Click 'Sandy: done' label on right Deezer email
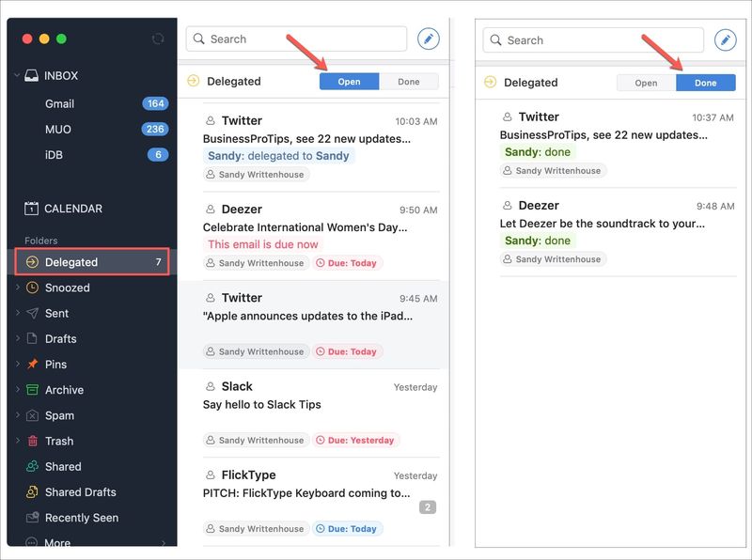Screen dimensions: 752x560 point(538,241)
